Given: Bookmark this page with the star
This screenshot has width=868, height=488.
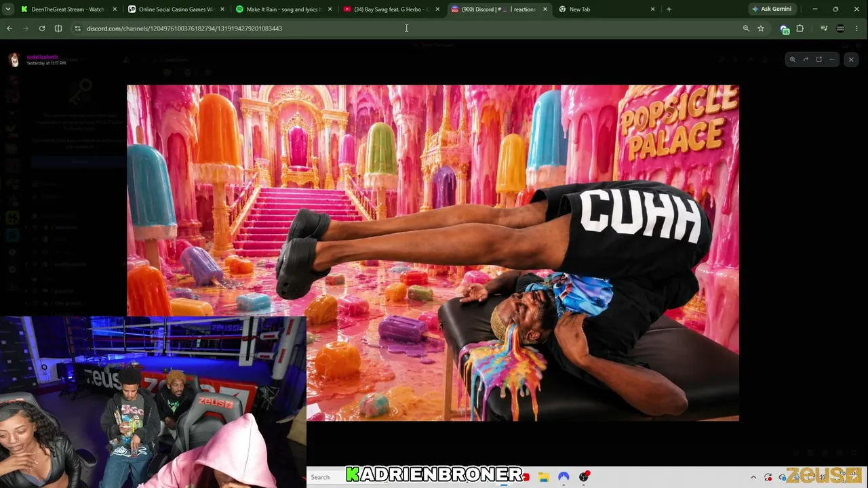Looking at the screenshot, I should coord(761,28).
